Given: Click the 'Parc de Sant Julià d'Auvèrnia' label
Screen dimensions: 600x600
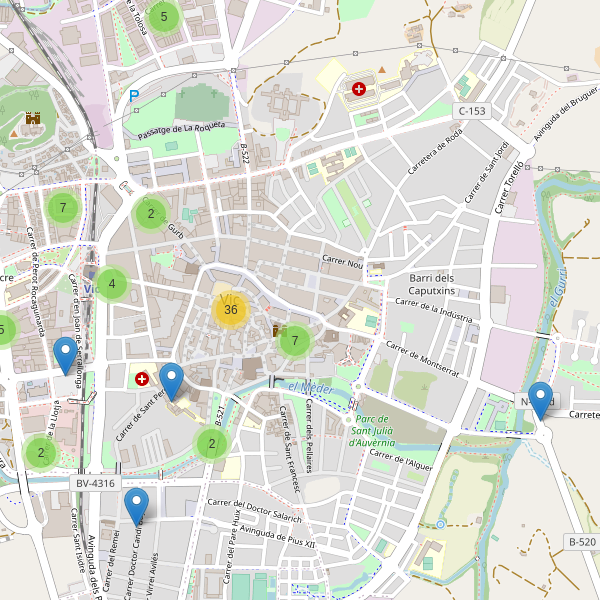Looking at the screenshot, I should pos(372,431).
